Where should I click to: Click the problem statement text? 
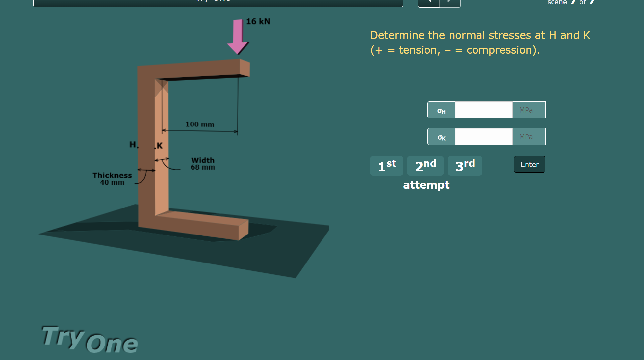(480, 42)
